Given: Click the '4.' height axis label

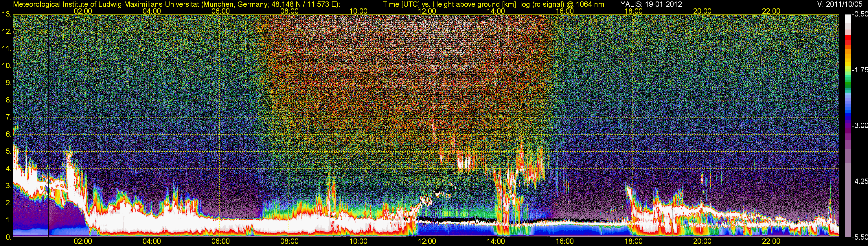Looking at the screenshot, I should click(8, 169).
